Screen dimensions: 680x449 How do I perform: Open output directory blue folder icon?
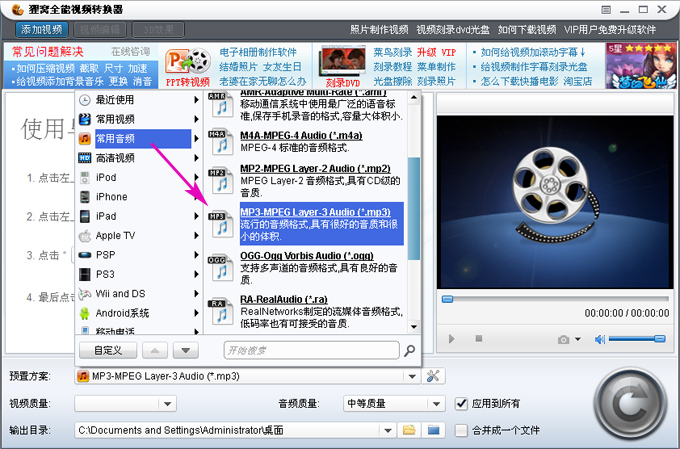[x=433, y=430]
